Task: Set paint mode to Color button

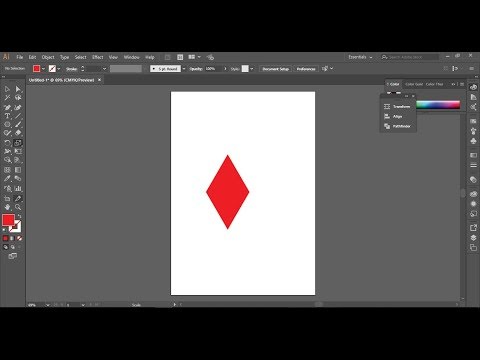Action: coord(5,238)
